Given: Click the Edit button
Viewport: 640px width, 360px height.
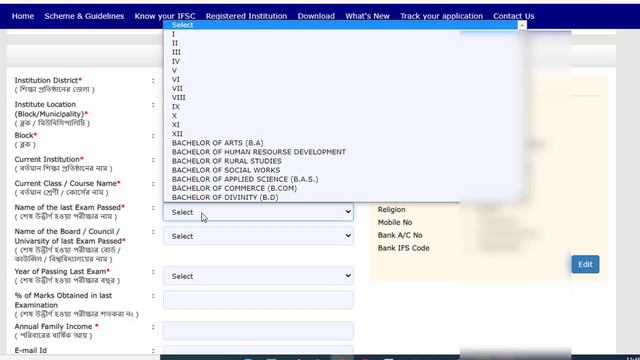Looking at the screenshot, I should (x=585, y=264).
